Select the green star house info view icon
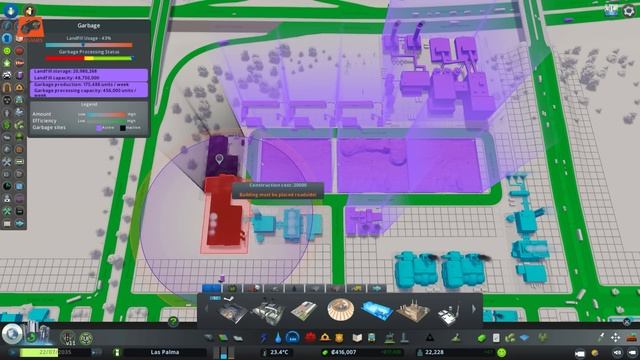This screenshot has width=640, height=360. coord(7,63)
